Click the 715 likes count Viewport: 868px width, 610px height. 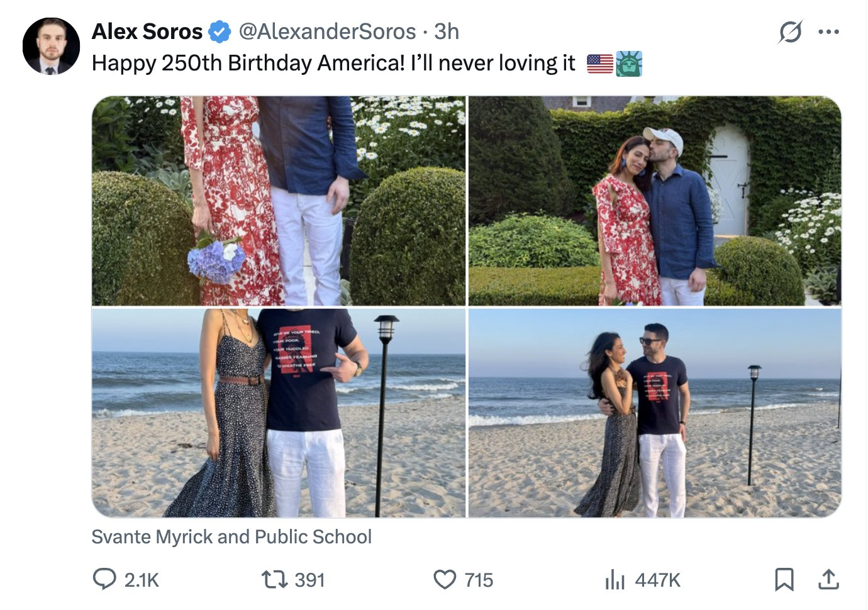click(479, 580)
